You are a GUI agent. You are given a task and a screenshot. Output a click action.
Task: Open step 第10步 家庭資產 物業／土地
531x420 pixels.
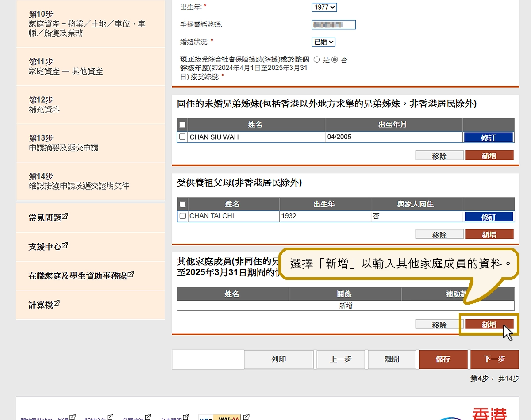pos(90,24)
